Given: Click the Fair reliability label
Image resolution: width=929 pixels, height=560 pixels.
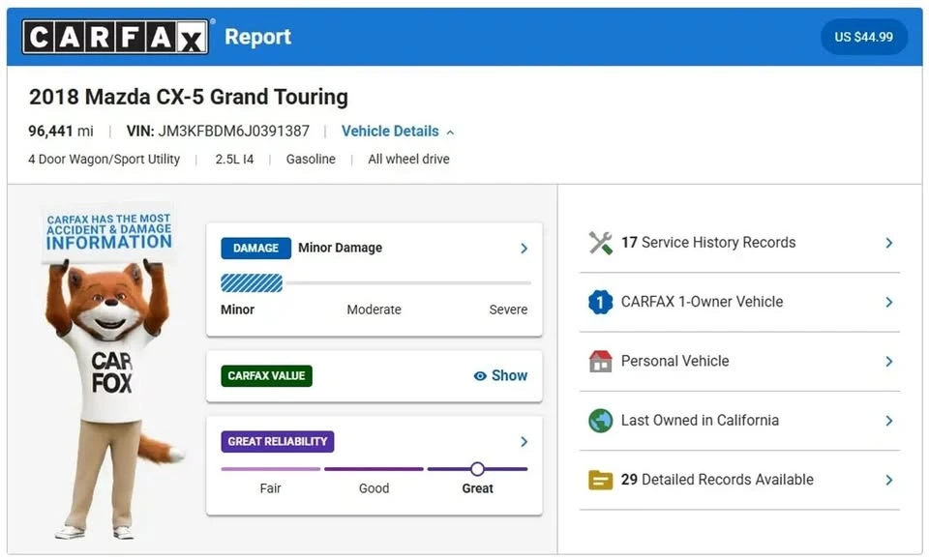Looking at the screenshot, I should pos(270,488).
